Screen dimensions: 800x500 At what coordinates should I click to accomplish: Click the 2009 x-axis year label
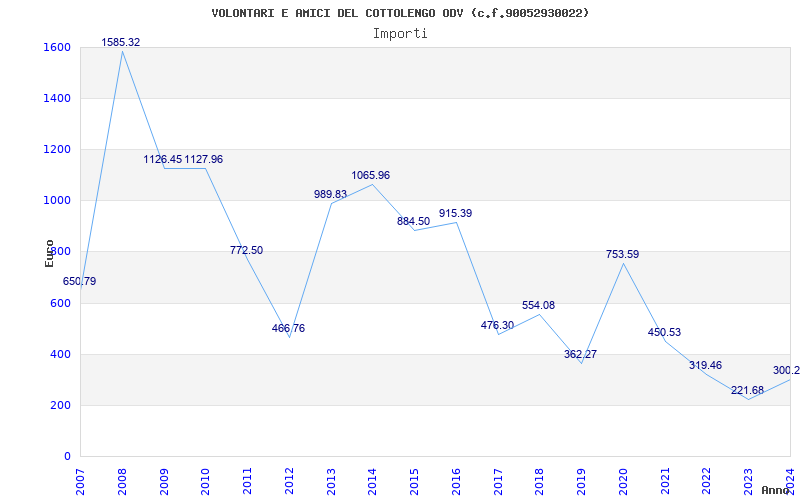coord(164,481)
